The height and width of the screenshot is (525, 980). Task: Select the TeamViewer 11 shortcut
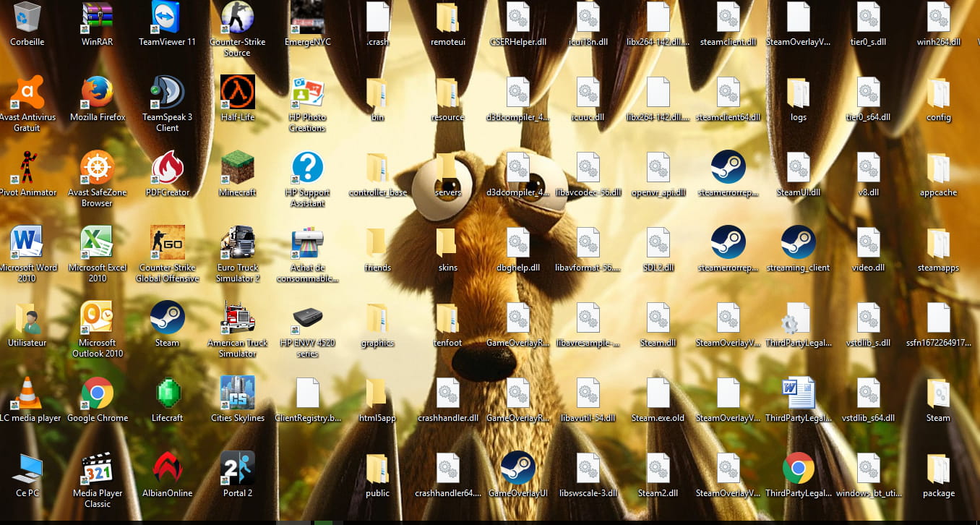tap(167, 17)
